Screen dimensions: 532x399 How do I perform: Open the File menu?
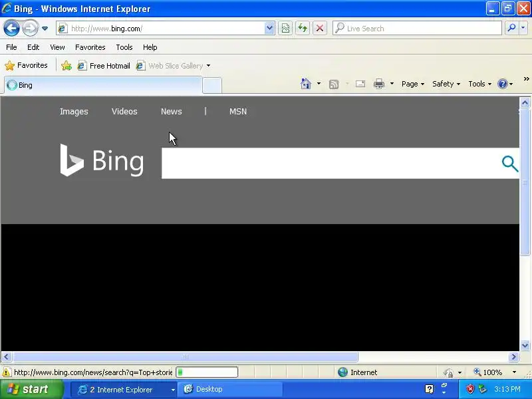11,47
